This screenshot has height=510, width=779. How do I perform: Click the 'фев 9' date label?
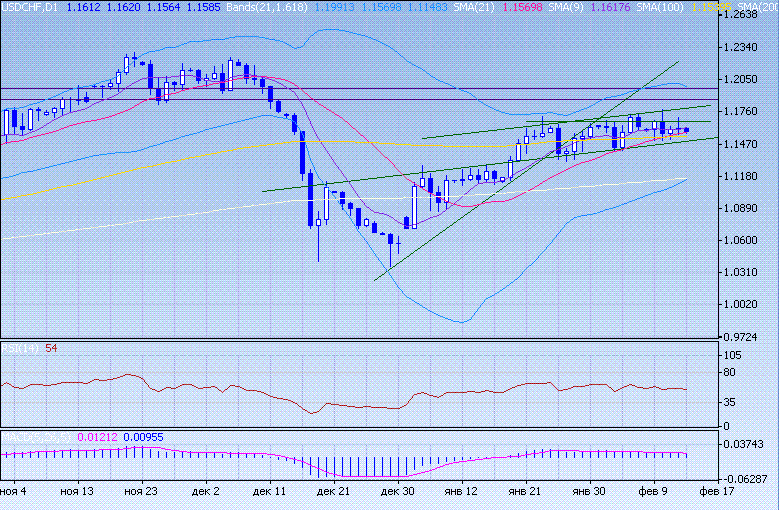653,492
